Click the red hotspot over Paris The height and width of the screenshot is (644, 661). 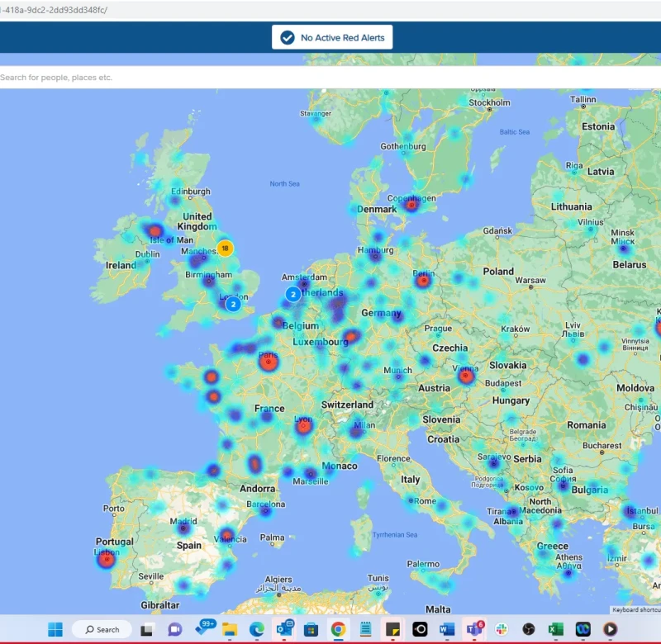269,362
